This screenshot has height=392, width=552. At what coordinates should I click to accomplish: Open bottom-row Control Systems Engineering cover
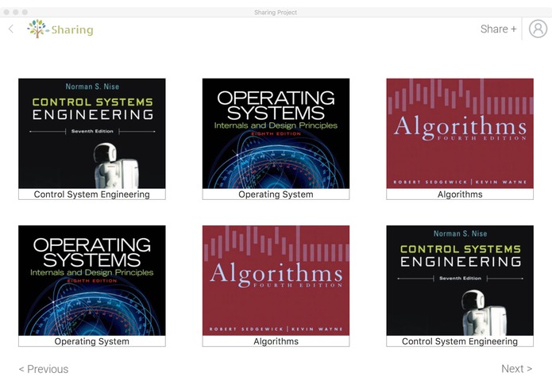(x=460, y=281)
